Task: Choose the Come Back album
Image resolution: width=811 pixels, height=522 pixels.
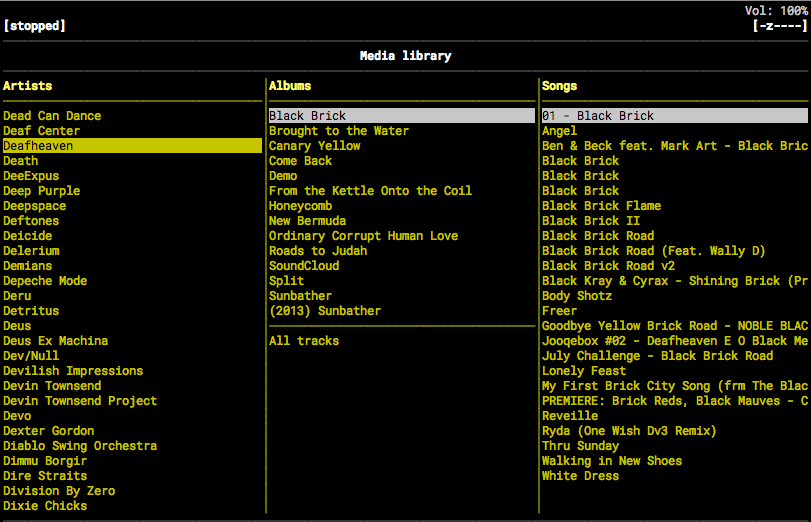Action: tap(301, 161)
